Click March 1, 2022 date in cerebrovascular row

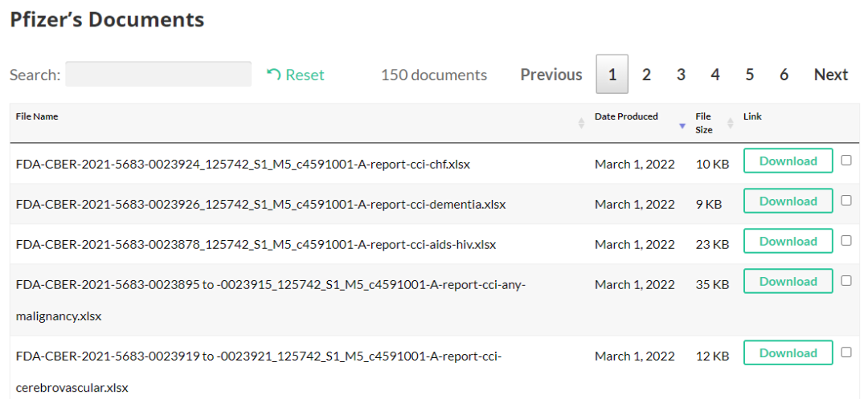coord(635,356)
